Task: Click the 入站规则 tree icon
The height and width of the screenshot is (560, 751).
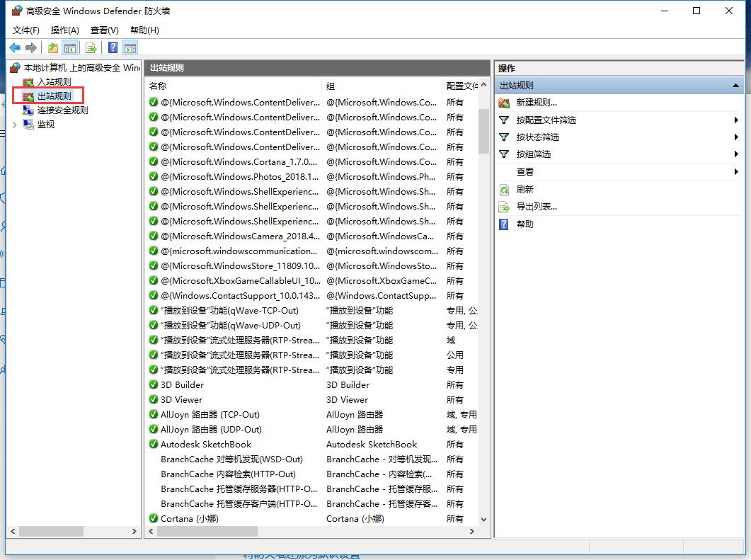Action: coord(28,82)
